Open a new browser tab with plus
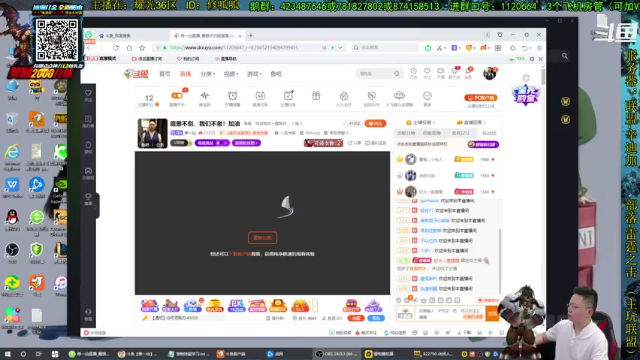This screenshot has width=640, height=360. click(251, 36)
